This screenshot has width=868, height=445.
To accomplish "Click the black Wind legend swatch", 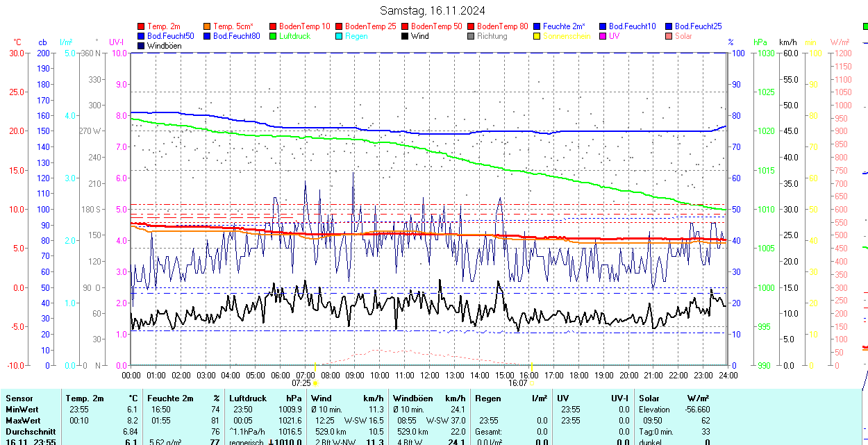I will click(x=406, y=36).
